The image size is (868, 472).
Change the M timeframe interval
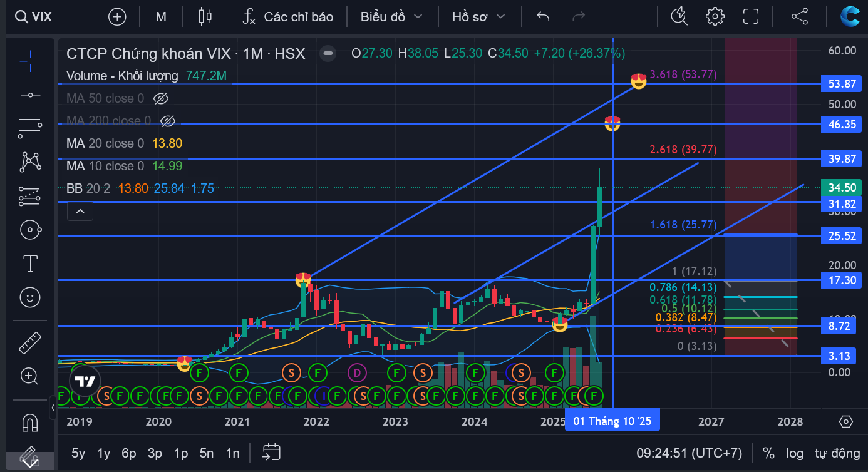pyautogui.click(x=161, y=17)
